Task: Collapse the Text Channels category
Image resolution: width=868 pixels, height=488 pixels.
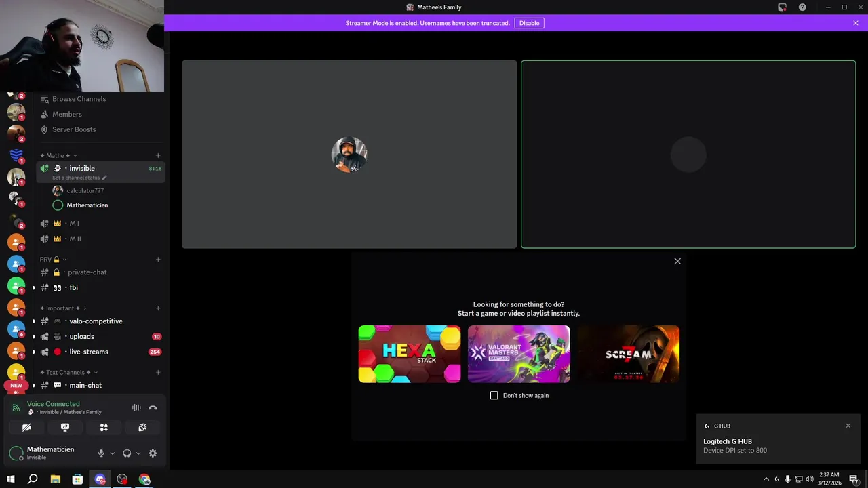Action: click(x=68, y=373)
